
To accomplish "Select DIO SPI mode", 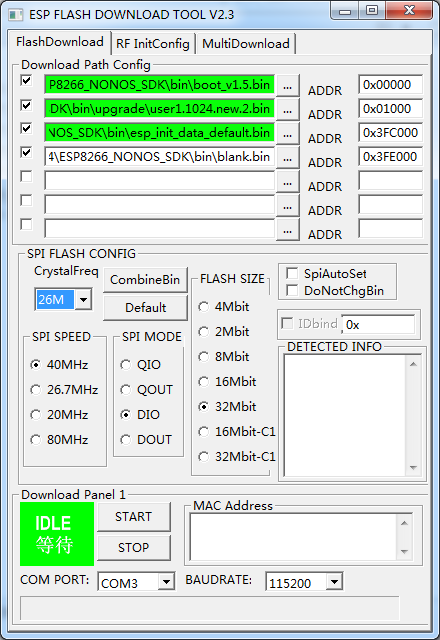I will [x=126, y=415].
